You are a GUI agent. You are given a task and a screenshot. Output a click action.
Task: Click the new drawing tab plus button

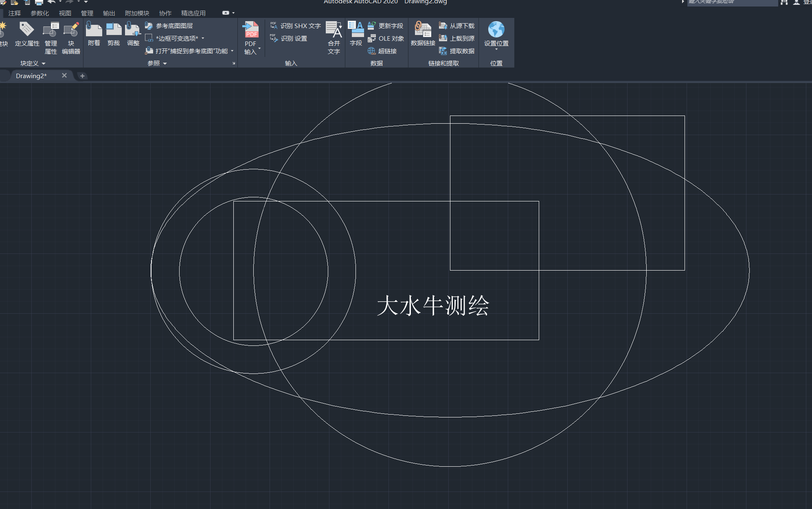[x=82, y=76]
